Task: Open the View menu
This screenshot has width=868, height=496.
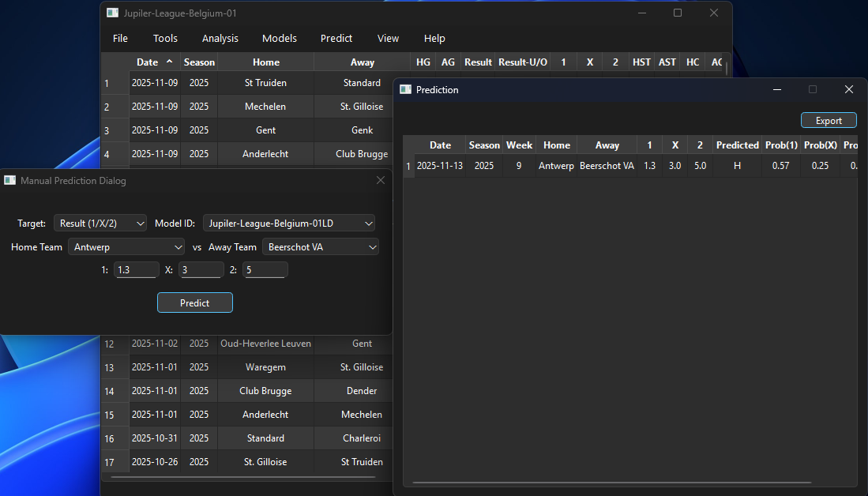Action: click(x=388, y=38)
